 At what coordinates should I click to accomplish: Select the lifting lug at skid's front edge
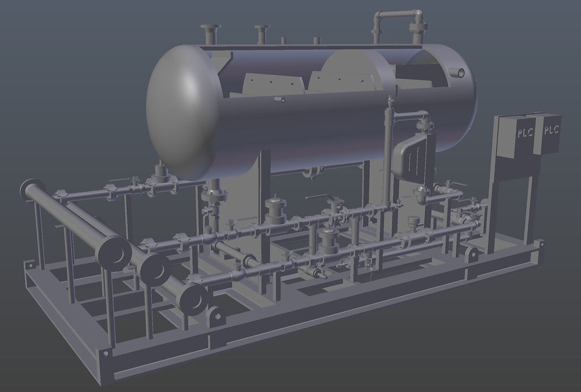click(x=216, y=316)
